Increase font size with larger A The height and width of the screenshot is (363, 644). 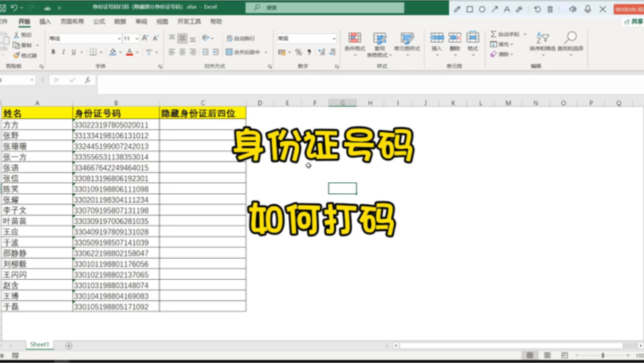tap(145, 38)
